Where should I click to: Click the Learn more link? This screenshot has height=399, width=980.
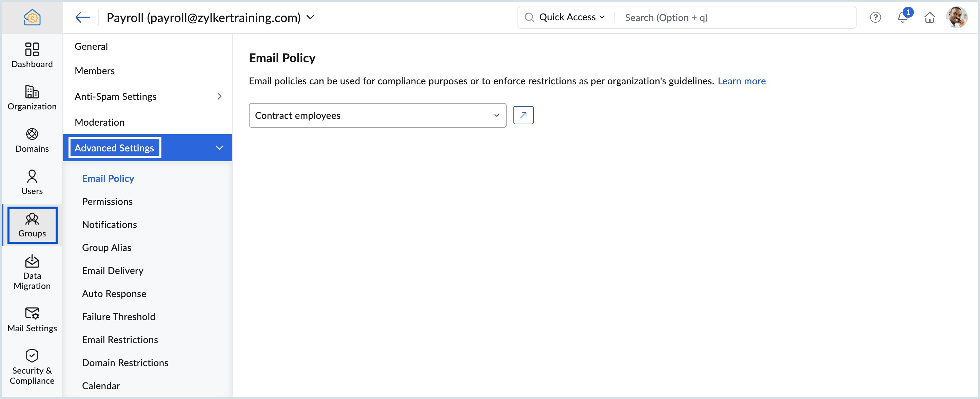[x=741, y=81]
